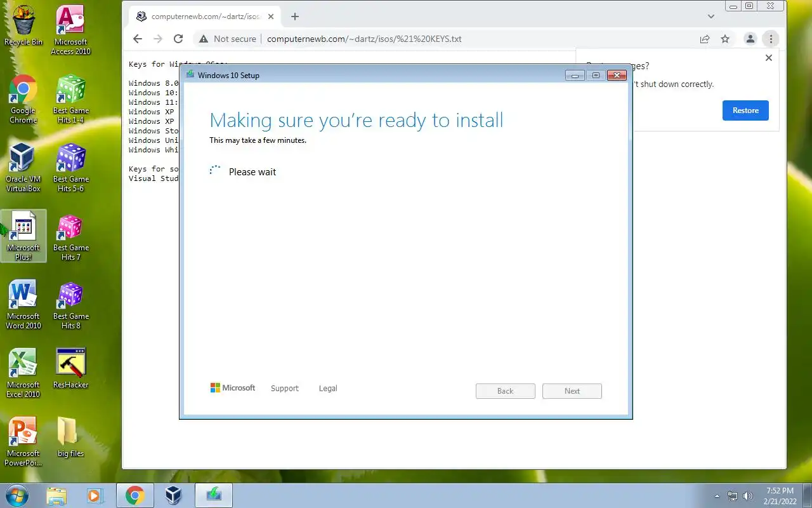Click the Legal link in Setup
Screen dimensions: 812x508
click(328, 389)
